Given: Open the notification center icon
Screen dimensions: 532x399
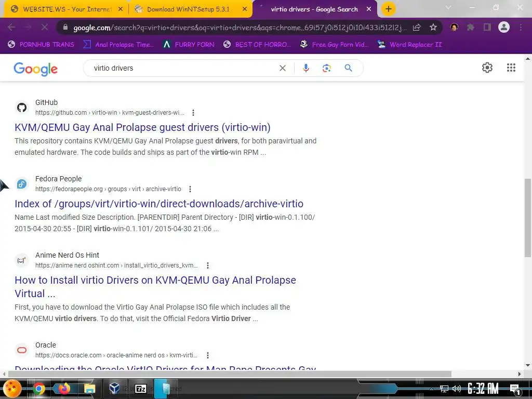Looking at the screenshot, I should pos(515,390).
